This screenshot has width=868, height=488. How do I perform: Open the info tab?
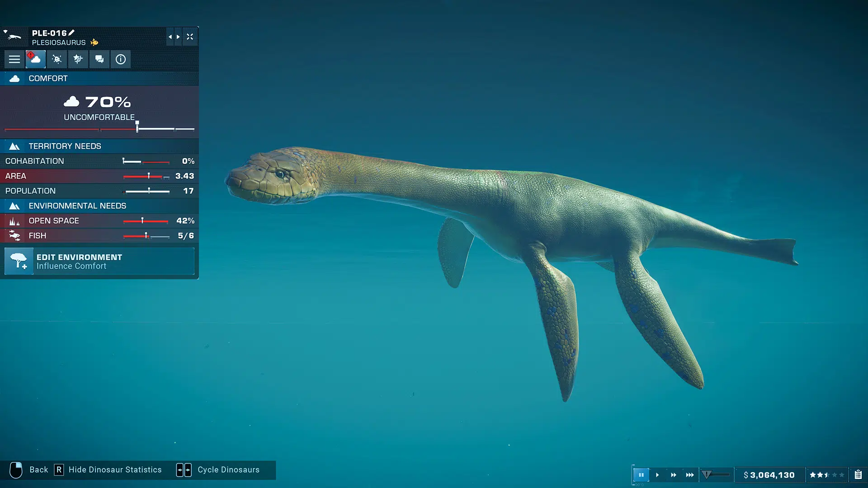pyautogui.click(x=121, y=59)
